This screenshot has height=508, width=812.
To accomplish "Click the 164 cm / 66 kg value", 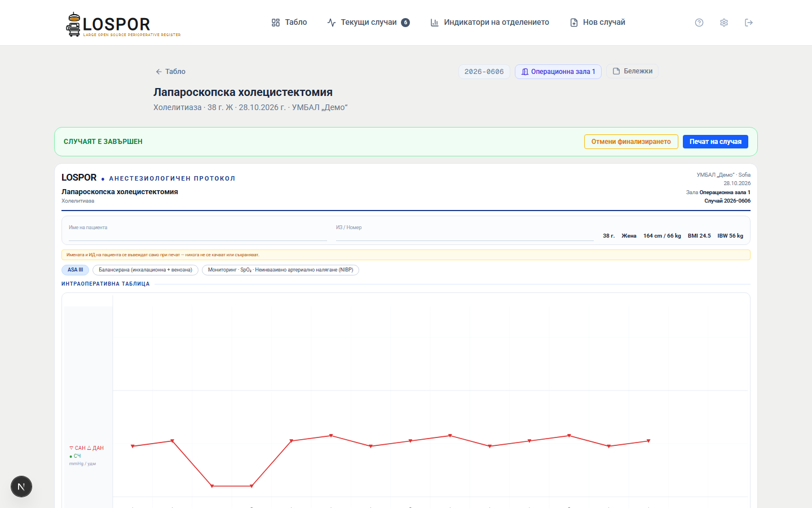I will 662,236.
